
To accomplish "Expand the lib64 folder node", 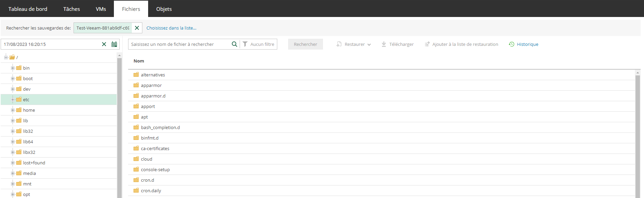I will (13, 142).
